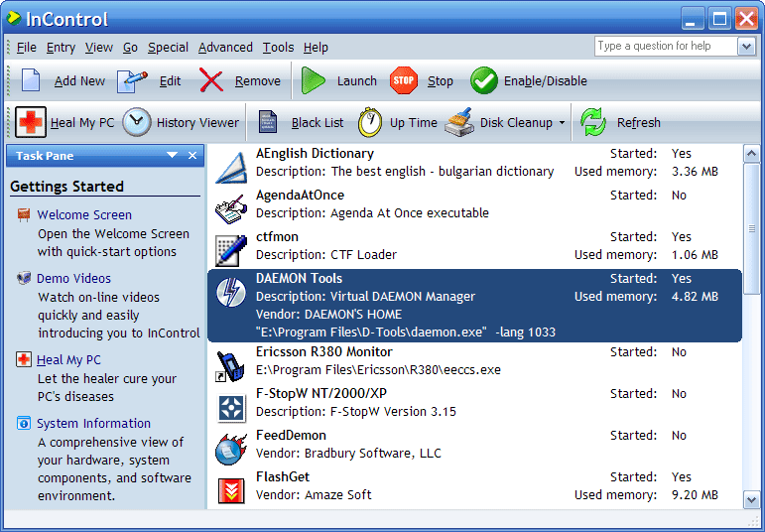
Task: Click Vendor: Bradbury Software, LLC text
Action: coord(348,454)
